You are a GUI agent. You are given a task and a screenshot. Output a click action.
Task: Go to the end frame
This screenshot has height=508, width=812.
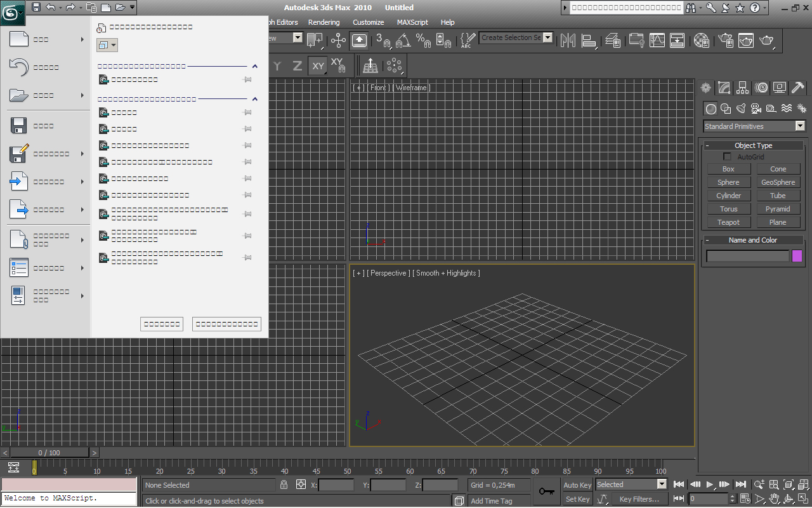tap(740, 485)
